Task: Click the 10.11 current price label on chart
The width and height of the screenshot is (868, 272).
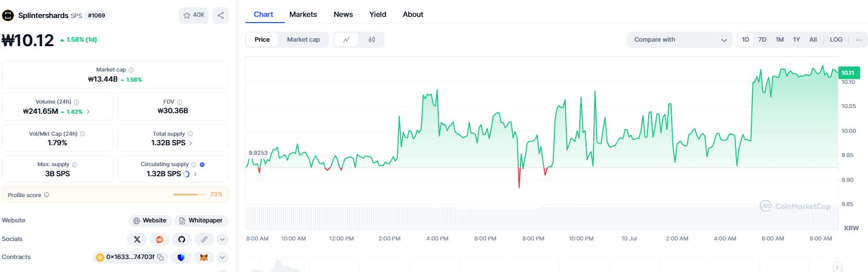Action: click(x=848, y=73)
